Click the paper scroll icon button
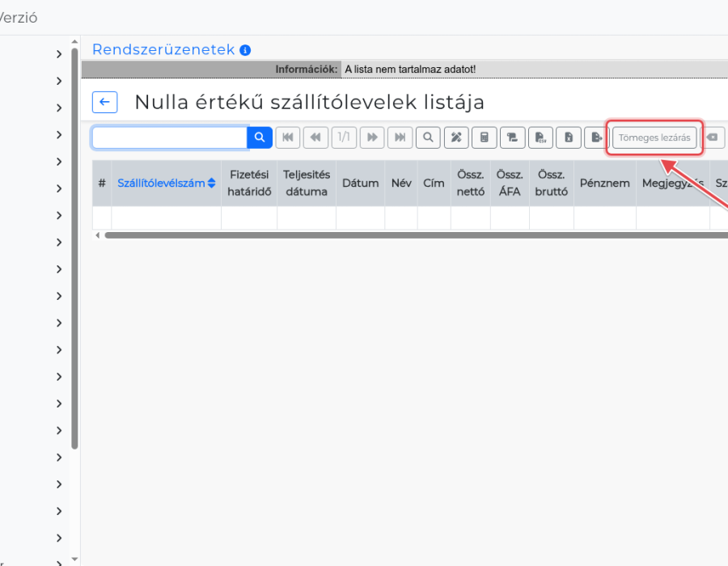This screenshot has height=566, width=728. coord(513,137)
